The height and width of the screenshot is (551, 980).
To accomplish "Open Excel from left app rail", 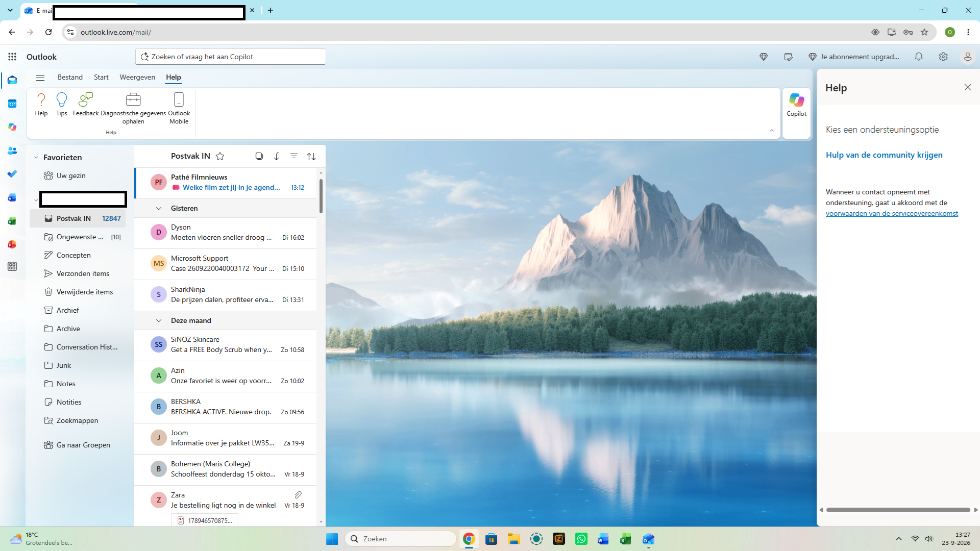I will (x=12, y=221).
